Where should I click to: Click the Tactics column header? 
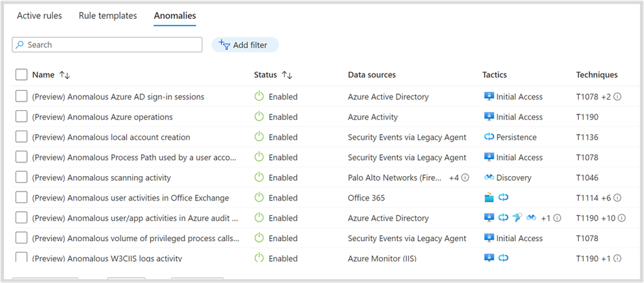494,74
